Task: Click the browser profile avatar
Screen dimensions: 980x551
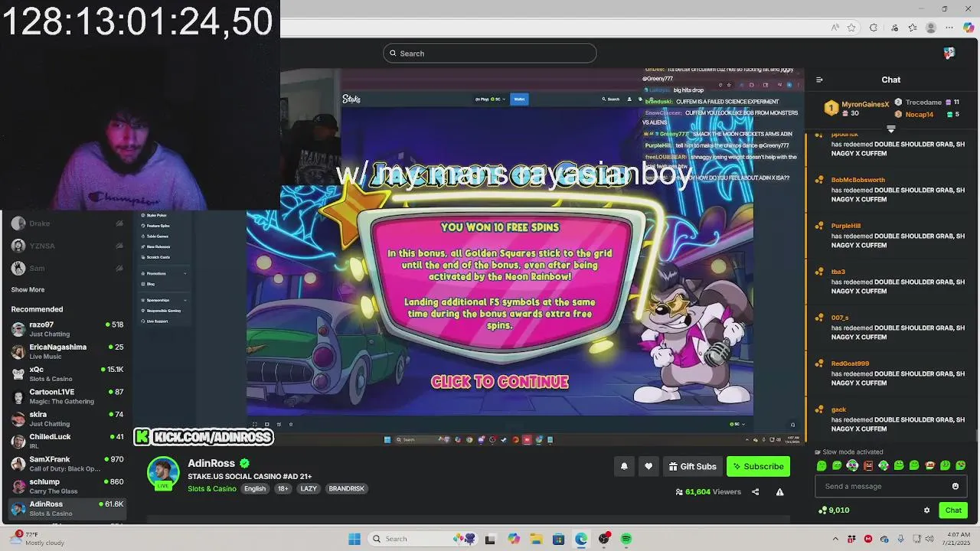Action: [931, 28]
